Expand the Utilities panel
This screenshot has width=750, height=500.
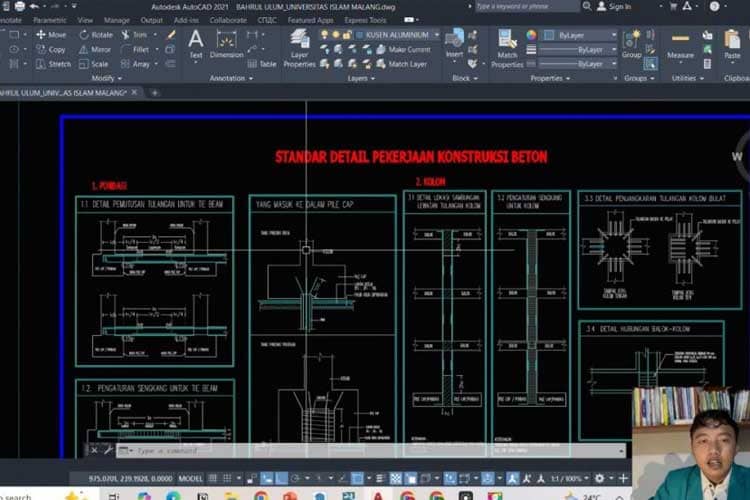point(688,78)
